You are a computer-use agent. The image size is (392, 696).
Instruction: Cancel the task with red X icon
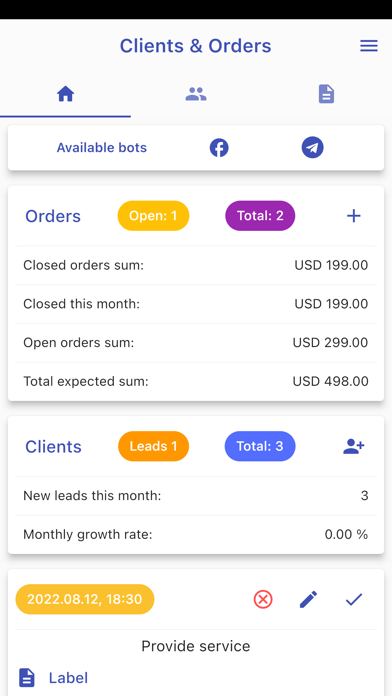[x=263, y=600]
